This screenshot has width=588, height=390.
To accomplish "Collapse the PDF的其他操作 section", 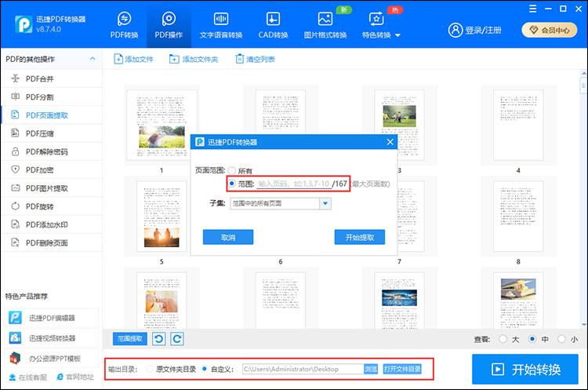I will pyautogui.click(x=93, y=59).
